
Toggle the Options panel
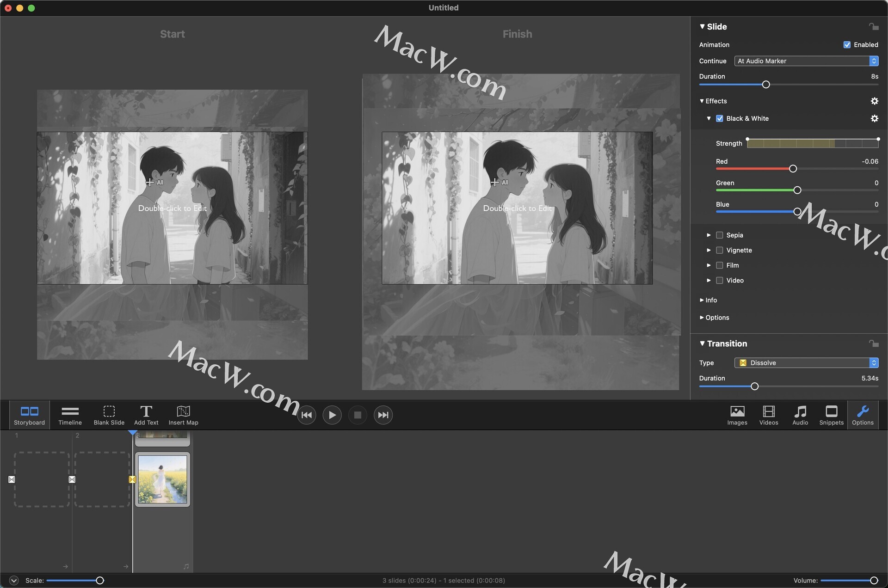(863, 415)
